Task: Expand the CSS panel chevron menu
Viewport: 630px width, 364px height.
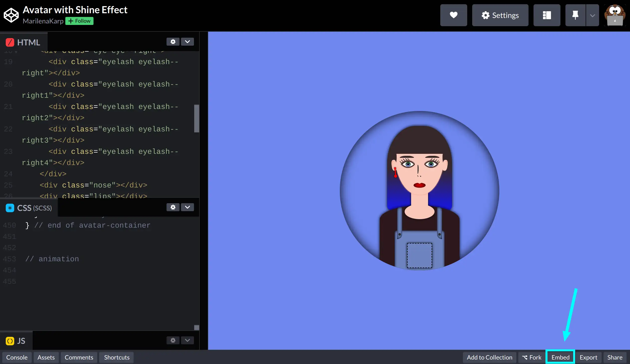Action: click(187, 207)
